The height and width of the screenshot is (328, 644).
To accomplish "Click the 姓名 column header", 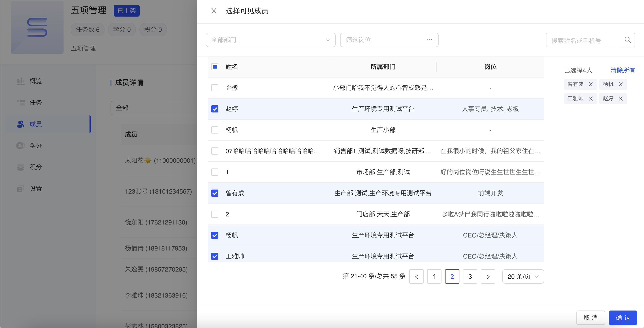I will pyautogui.click(x=232, y=67).
